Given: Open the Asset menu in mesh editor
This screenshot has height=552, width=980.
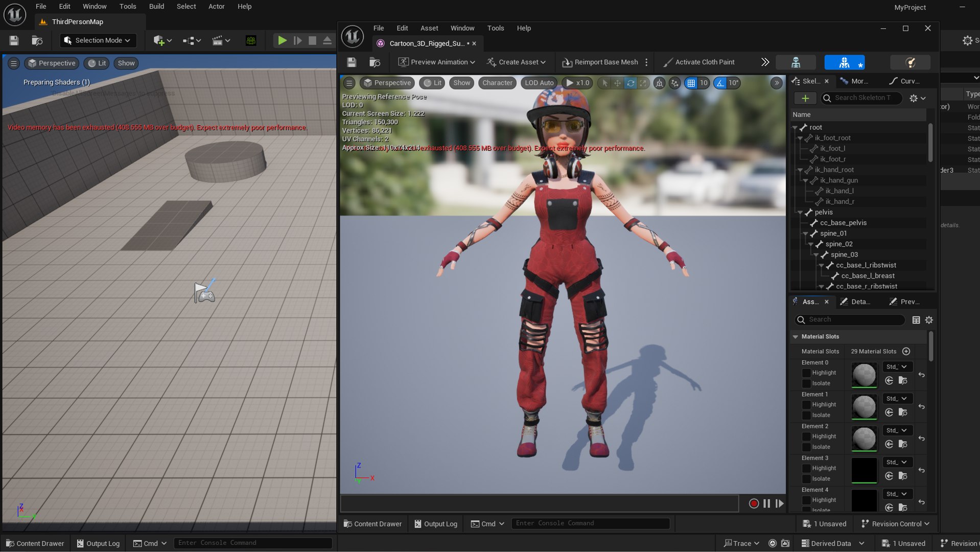Looking at the screenshot, I should [x=429, y=28].
